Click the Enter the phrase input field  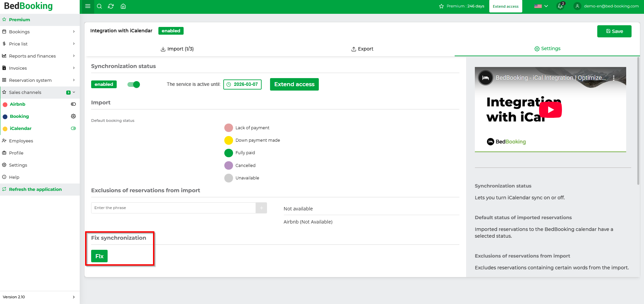174,208
